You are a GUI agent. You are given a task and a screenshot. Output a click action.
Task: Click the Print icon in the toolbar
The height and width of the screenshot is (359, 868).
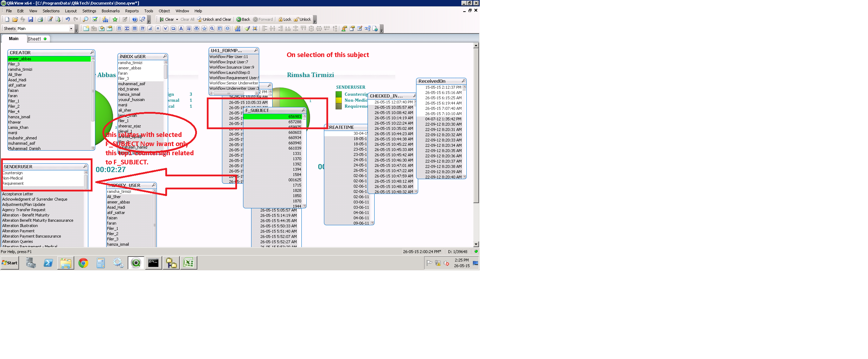pyautogui.click(x=40, y=19)
